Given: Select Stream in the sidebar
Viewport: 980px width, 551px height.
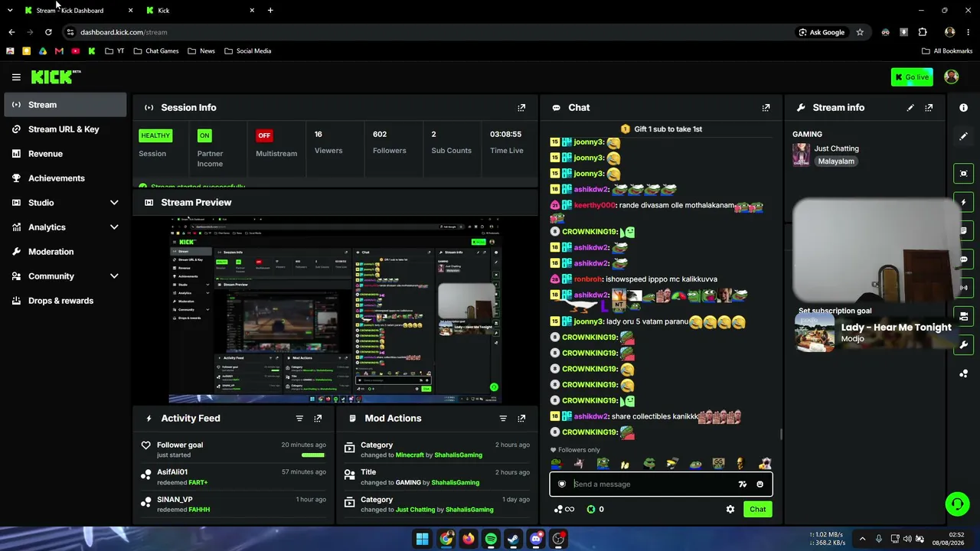Looking at the screenshot, I should (65, 105).
